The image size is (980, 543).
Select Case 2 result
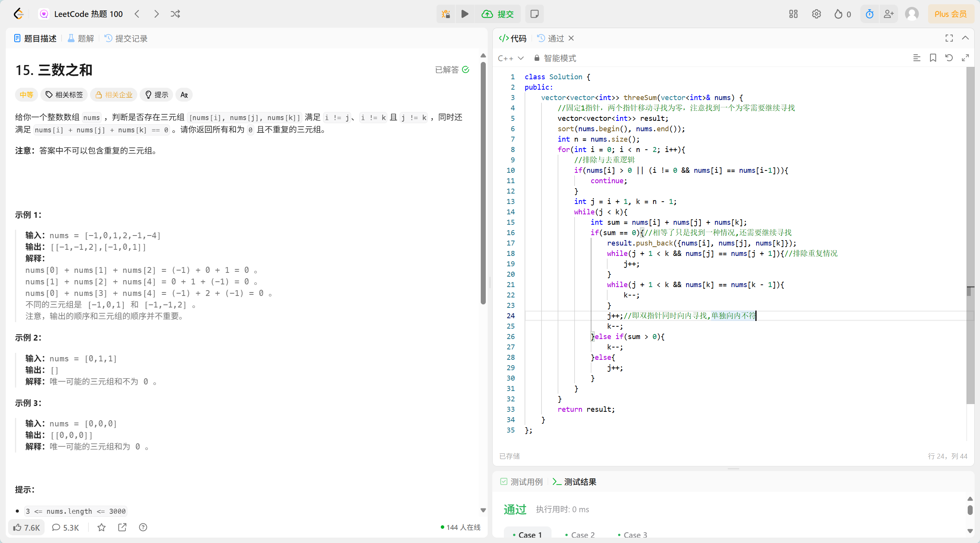pos(580,535)
